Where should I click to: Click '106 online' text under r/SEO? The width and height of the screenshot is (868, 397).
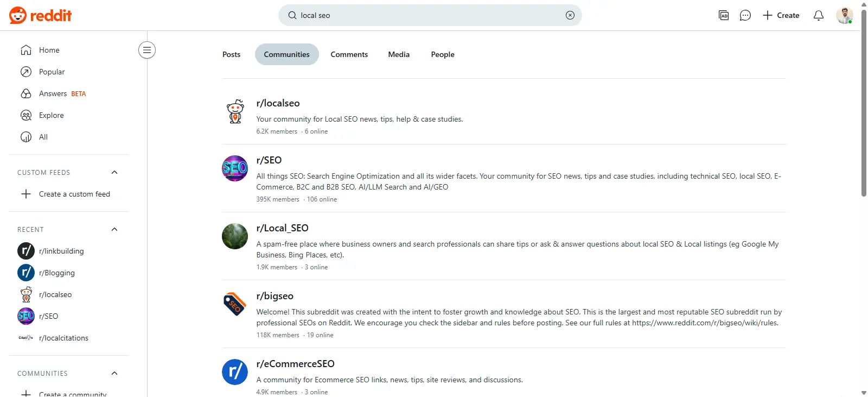pyautogui.click(x=322, y=199)
